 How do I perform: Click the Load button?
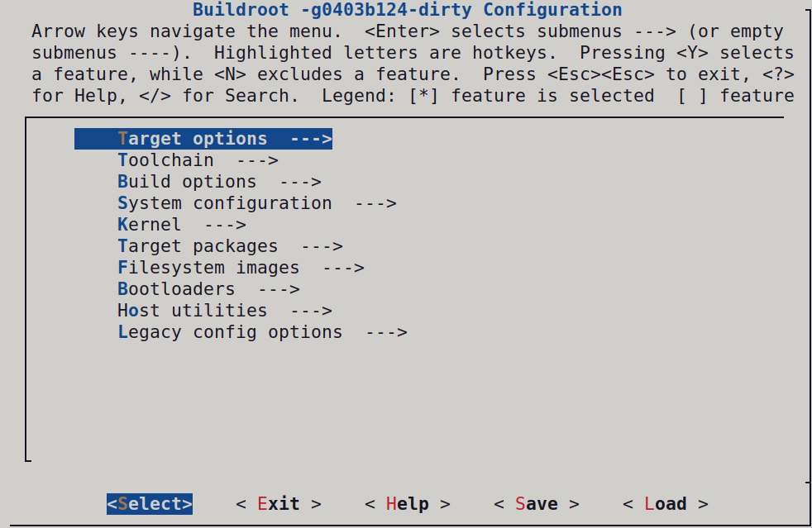pyautogui.click(x=665, y=504)
